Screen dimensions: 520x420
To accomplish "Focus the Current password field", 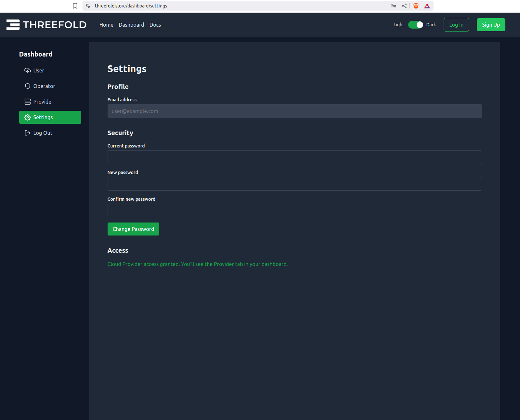I will click(x=294, y=157).
